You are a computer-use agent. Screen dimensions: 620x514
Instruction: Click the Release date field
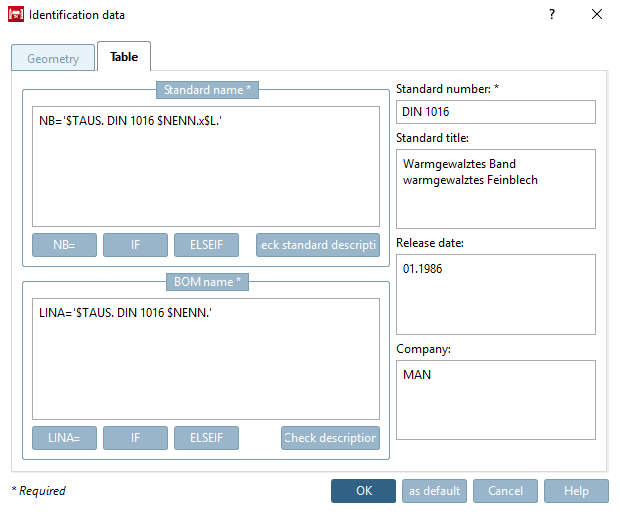coord(496,295)
